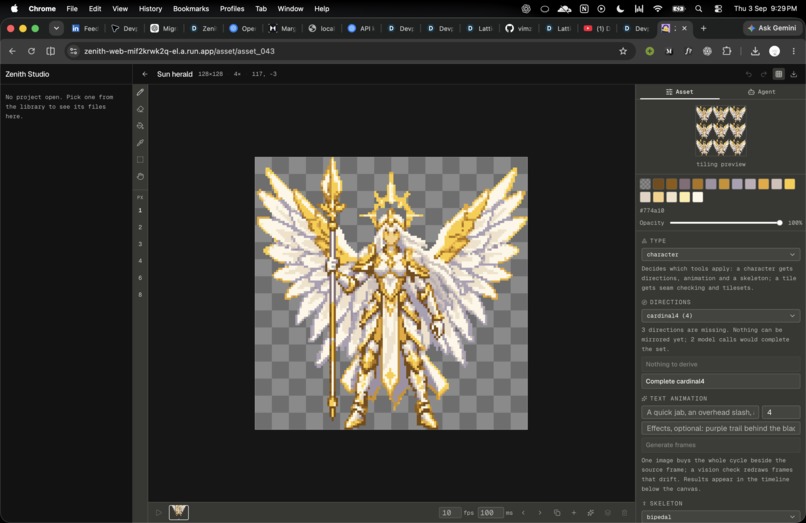
Task: Select the Pencil drawing tool
Action: pos(140,93)
